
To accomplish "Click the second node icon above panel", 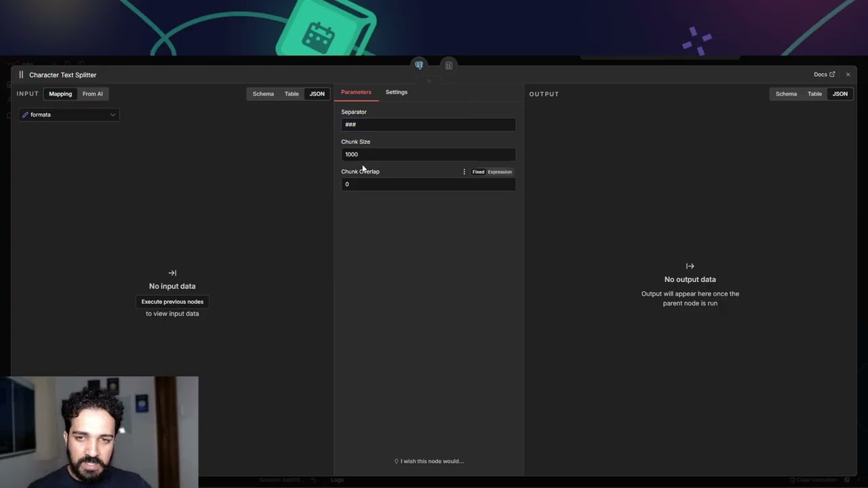I will 448,65.
